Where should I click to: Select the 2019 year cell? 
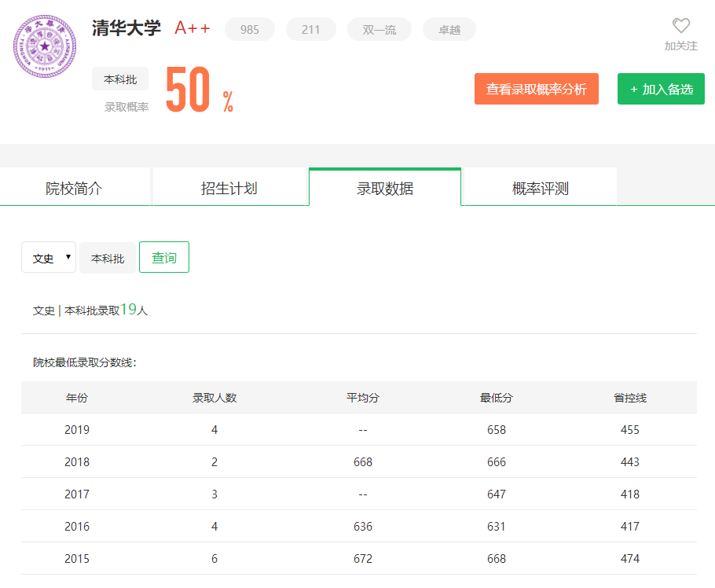pyautogui.click(x=77, y=430)
